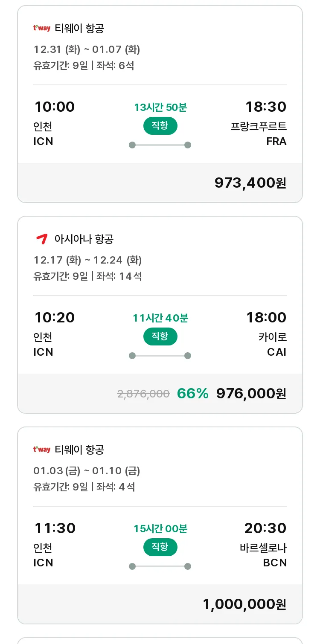Tap the 66% discount label

point(193,394)
